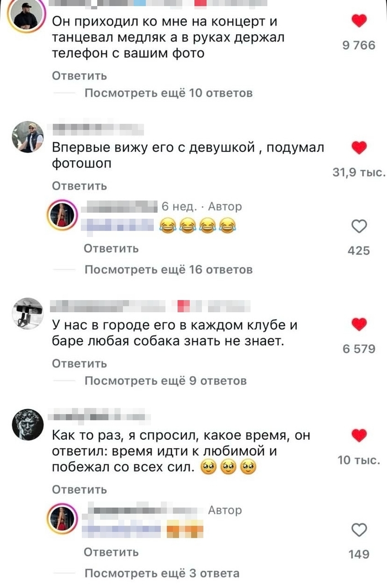The image size is (387, 588).
Task: Open avatar of bearded man in cap
Action: point(26,15)
